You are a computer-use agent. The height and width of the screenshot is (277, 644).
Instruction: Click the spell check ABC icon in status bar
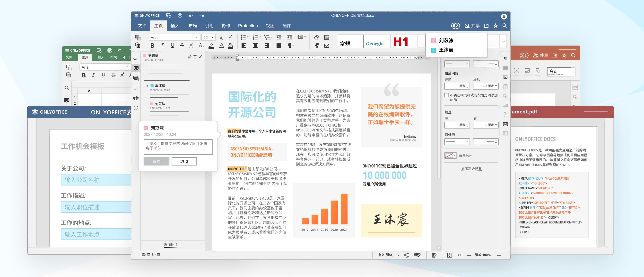tap(417, 255)
